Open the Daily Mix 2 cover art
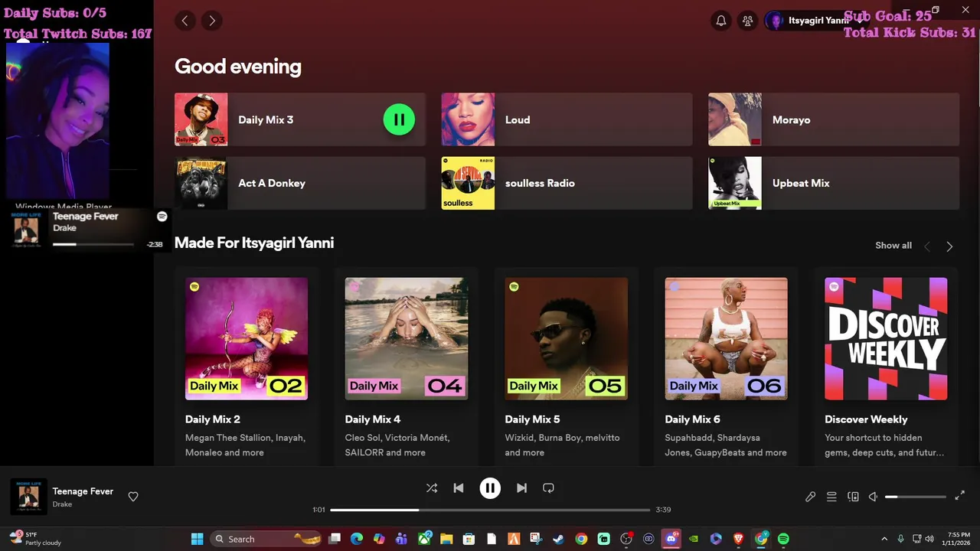Screen dimensions: 980x551 247,338
